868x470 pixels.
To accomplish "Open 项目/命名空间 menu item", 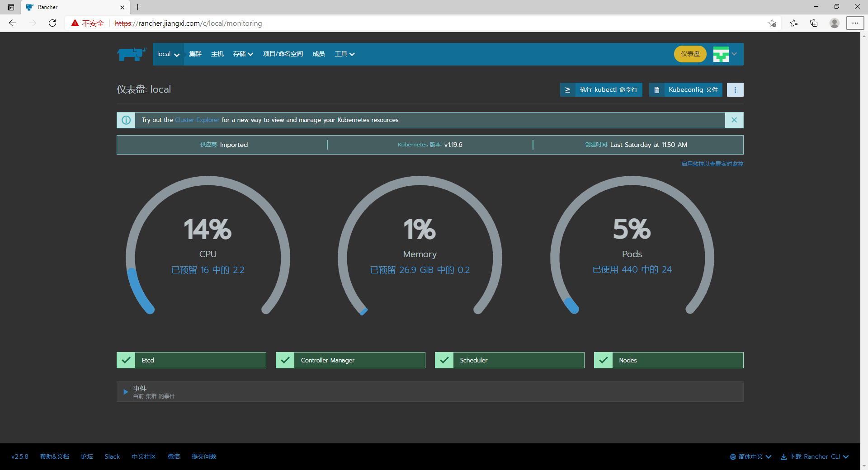I will click(x=283, y=54).
